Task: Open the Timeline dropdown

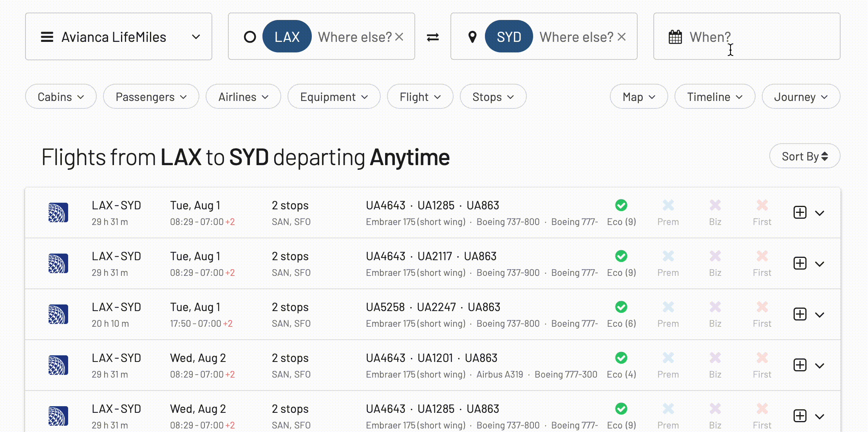Action: [x=714, y=97]
